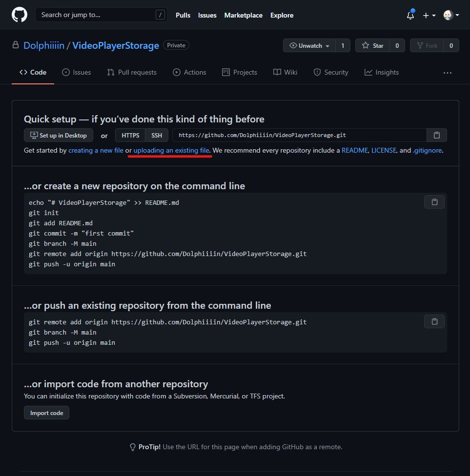Screen dimensions: 470x476
Task: Switch to the Wiki tab
Action: (286, 72)
